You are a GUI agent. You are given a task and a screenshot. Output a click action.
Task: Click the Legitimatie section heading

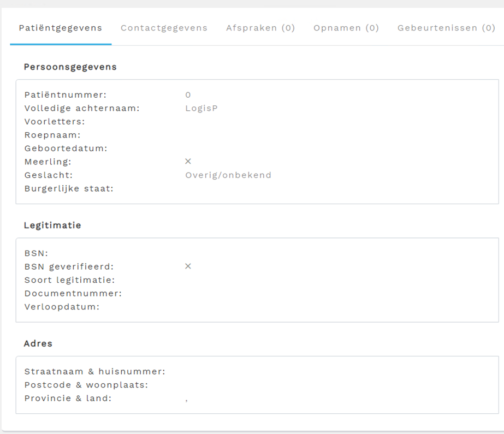click(52, 225)
